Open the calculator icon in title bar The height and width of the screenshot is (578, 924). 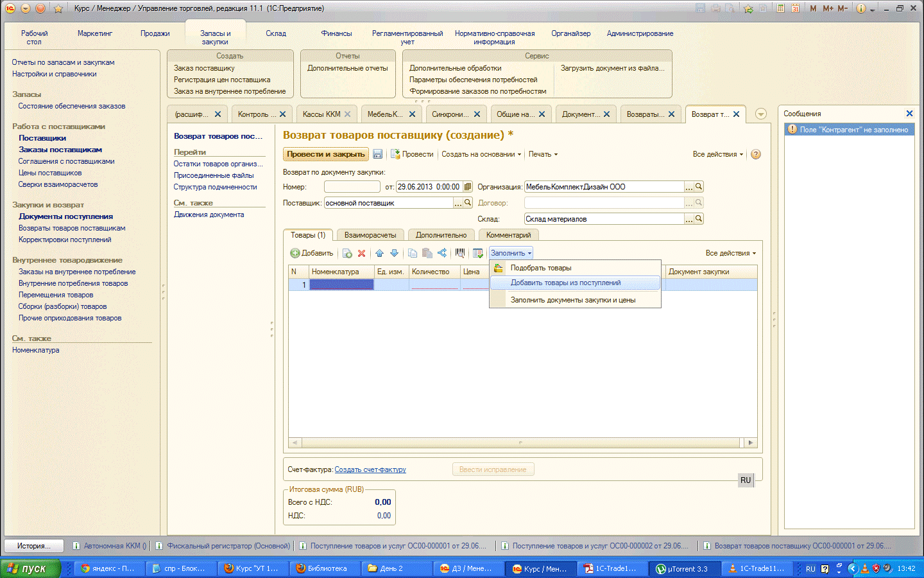(781, 8)
